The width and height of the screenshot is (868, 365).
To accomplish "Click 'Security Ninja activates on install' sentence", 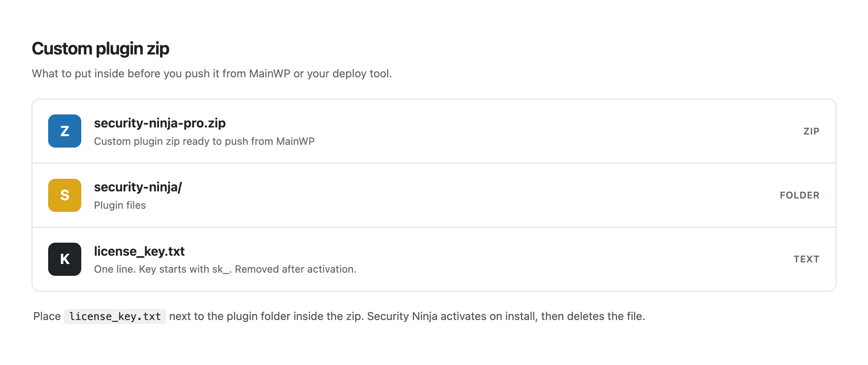I will [506, 316].
